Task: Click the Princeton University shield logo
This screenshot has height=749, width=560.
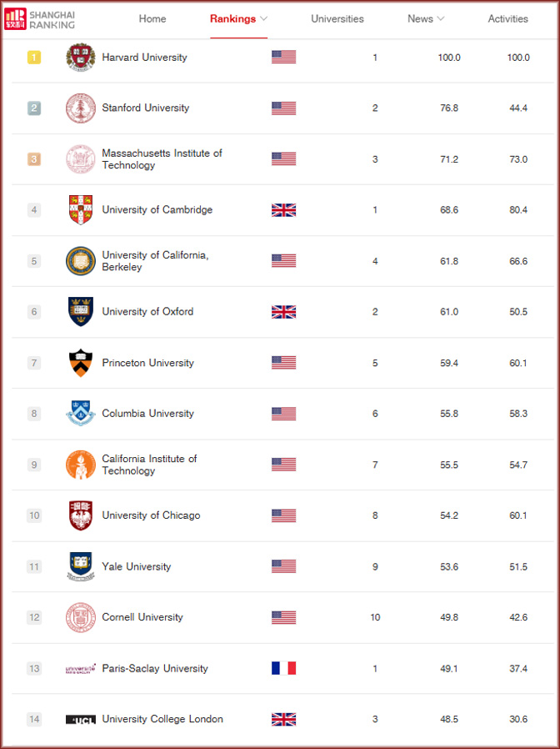Action: 81,363
